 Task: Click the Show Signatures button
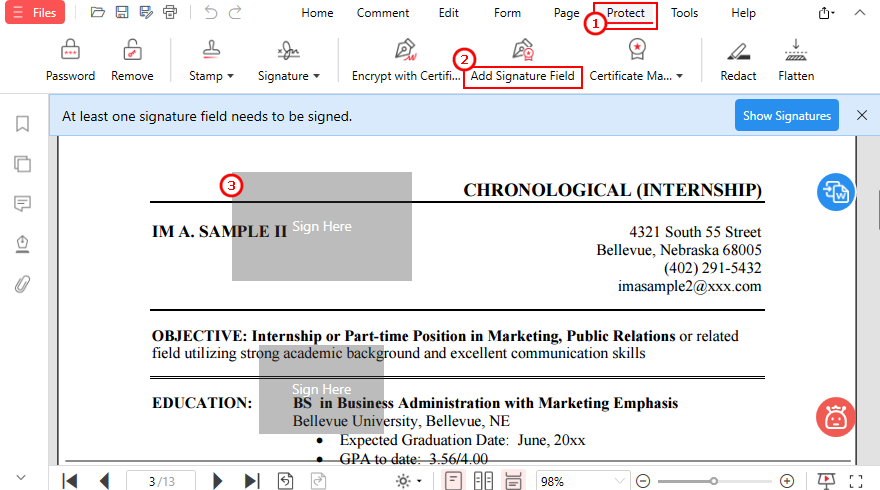coord(787,116)
